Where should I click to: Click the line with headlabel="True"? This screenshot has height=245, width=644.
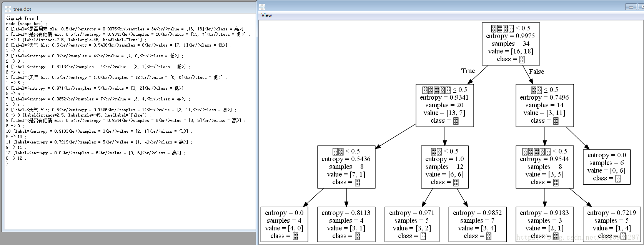(77, 40)
